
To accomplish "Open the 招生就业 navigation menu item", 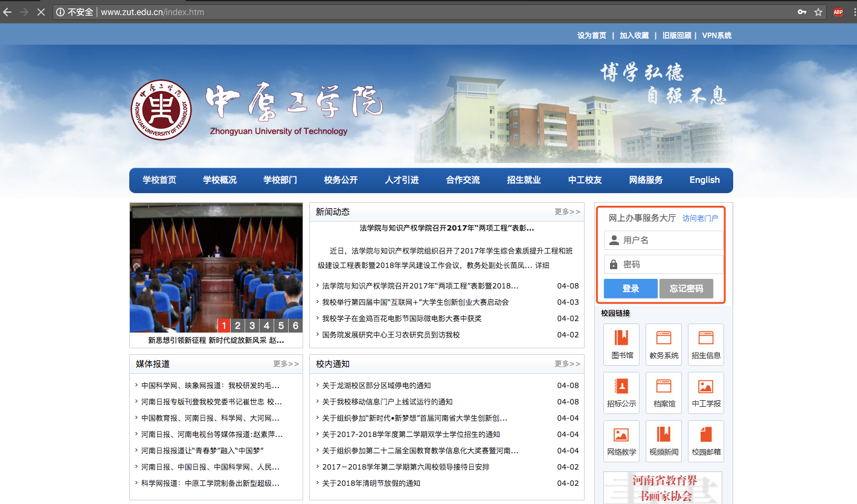I will [524, 180].
